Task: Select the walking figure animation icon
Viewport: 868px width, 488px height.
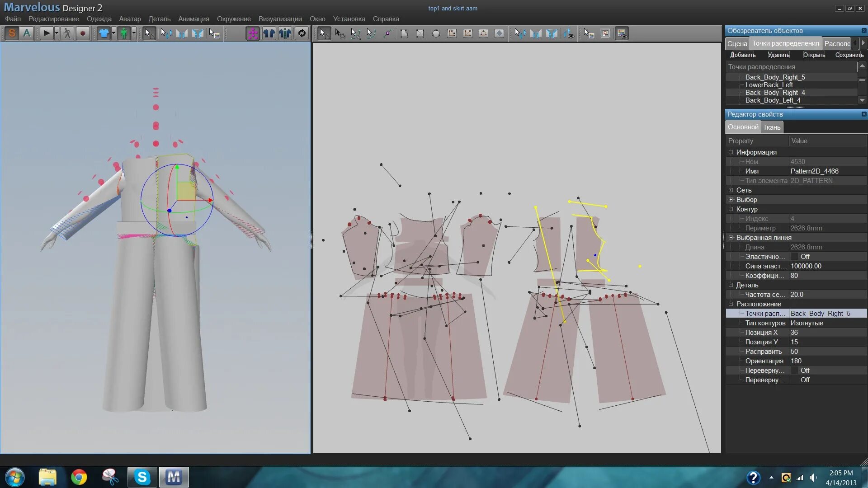Action: click(x=67, y=33)
